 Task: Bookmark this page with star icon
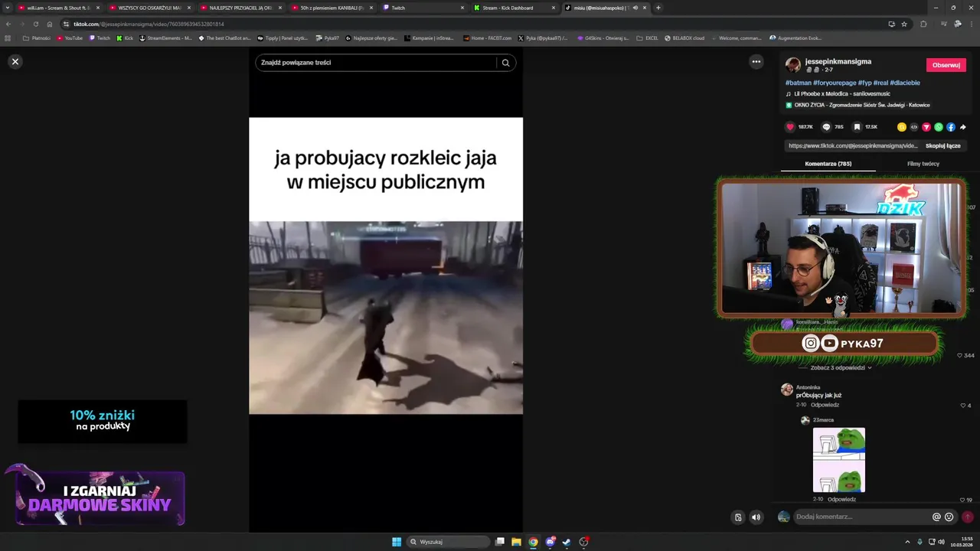click(x=904, y=24)
